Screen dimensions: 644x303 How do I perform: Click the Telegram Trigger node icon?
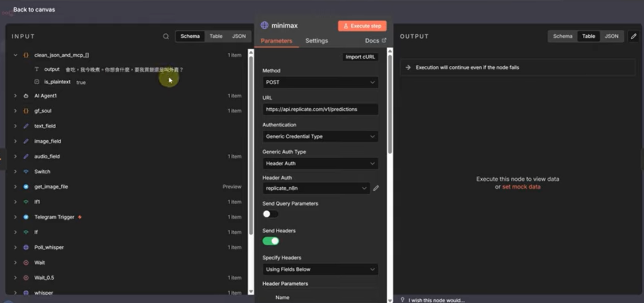(x=26, y=217)
